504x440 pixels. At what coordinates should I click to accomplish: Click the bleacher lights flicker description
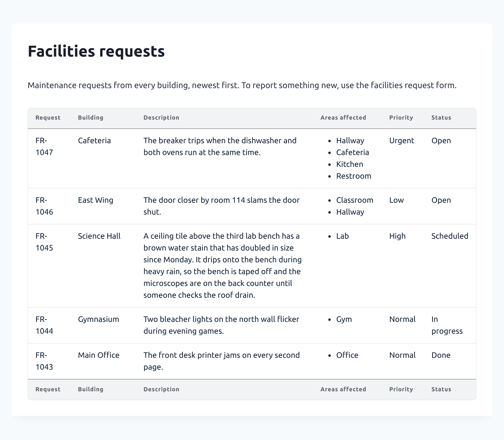point(221,325)
